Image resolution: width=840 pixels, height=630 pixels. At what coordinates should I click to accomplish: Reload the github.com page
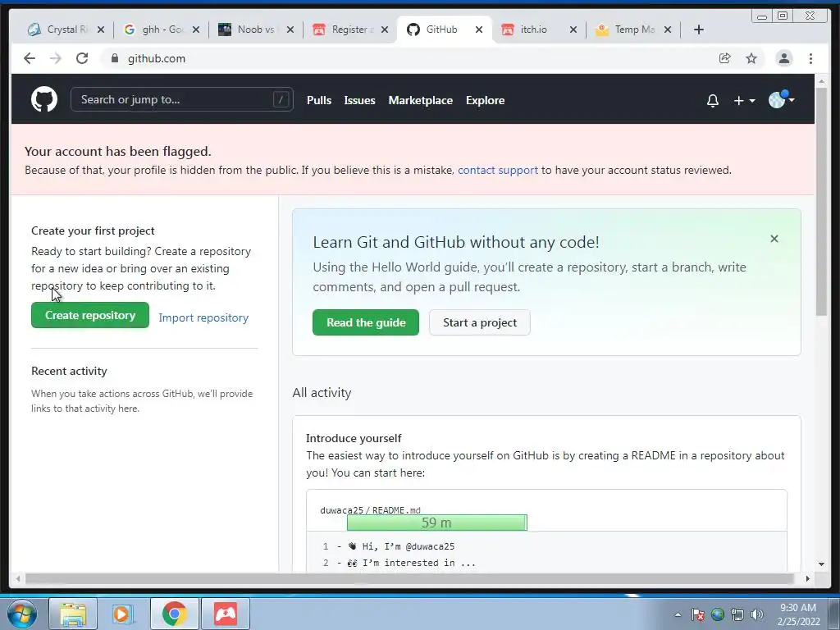[x=82, y=58]
